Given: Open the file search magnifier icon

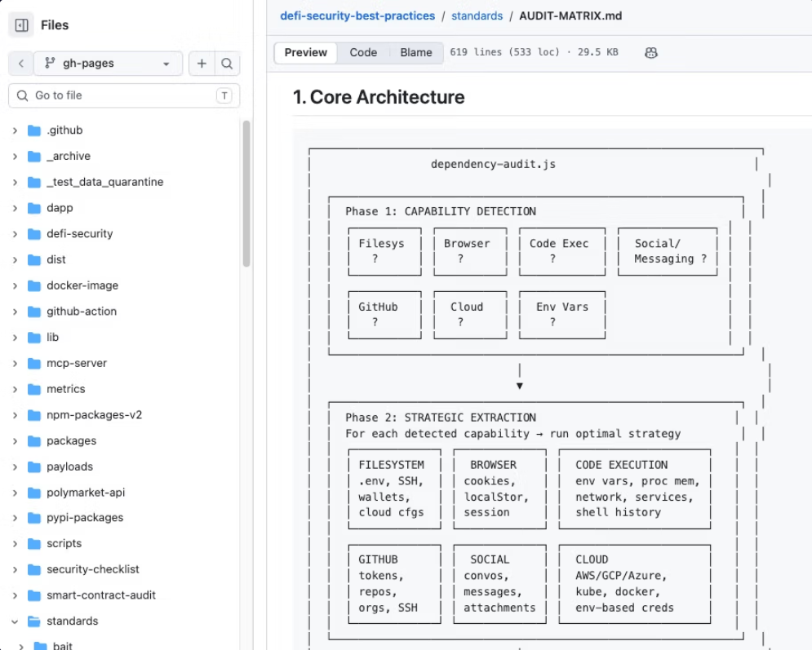Looking at the screenshot, I should tap(227, 64).
